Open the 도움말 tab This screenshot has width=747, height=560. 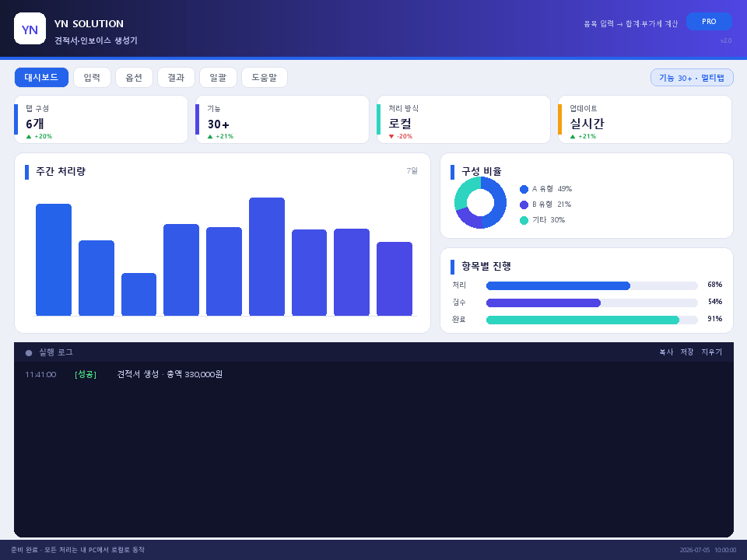265,77
